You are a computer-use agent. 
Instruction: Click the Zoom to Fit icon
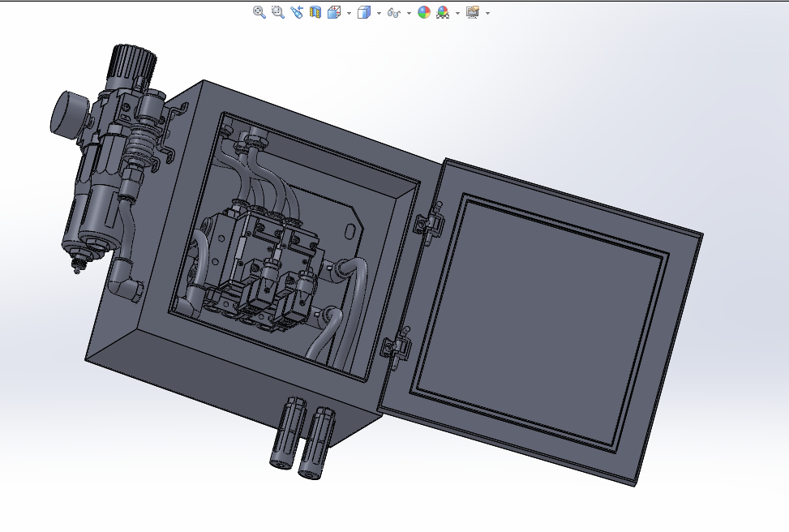pos(259,12)
